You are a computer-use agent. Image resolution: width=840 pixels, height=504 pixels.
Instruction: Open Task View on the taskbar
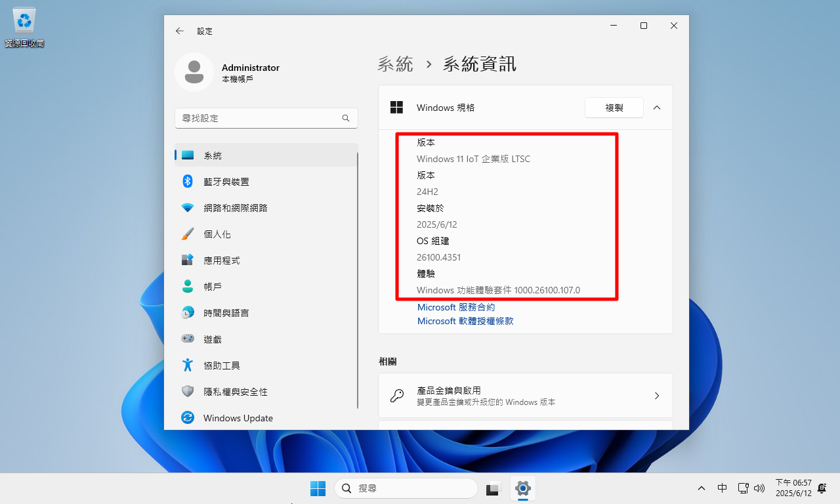coord(493,488)
